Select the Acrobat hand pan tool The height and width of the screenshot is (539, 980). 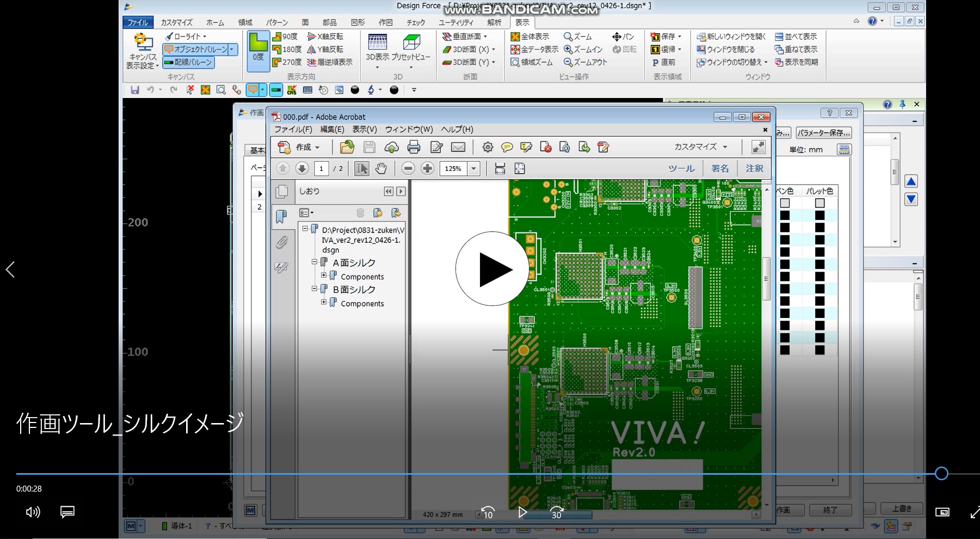point(381,169)
